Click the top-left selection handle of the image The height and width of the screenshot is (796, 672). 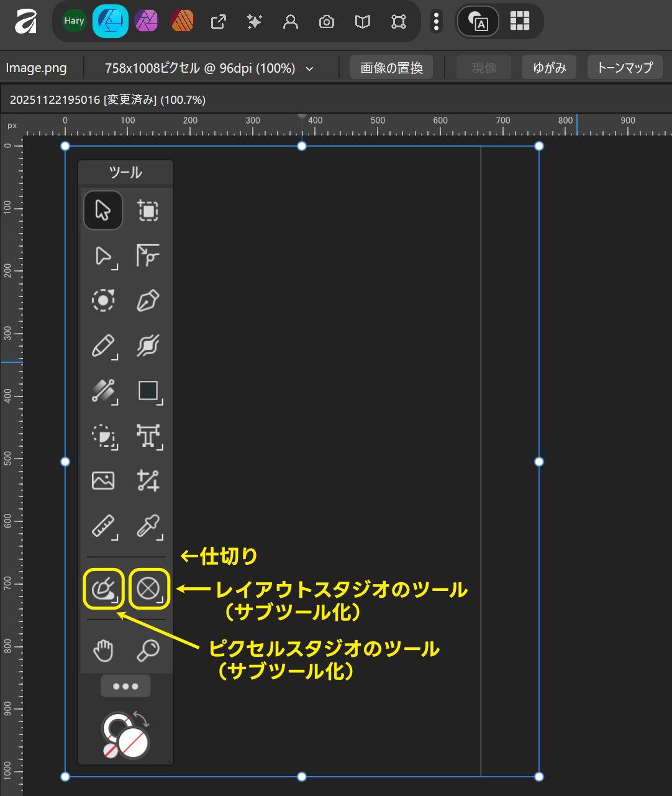65,146
